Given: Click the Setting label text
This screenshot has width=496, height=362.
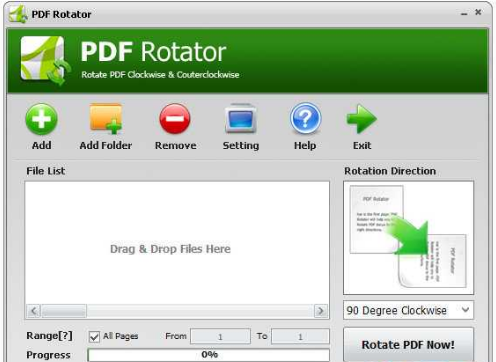Looking at the screenshot, I should point(241,146).
